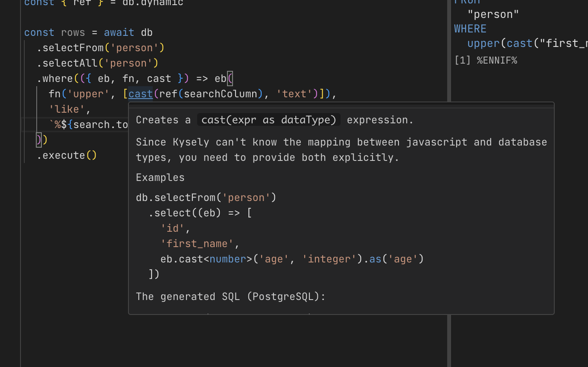Click the rows variable name
This screenshot has width=588, height=367.
pos(73,32)
